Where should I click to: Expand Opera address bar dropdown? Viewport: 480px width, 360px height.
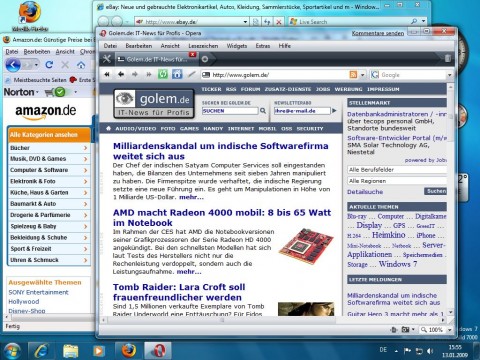[x=363, y=75]
